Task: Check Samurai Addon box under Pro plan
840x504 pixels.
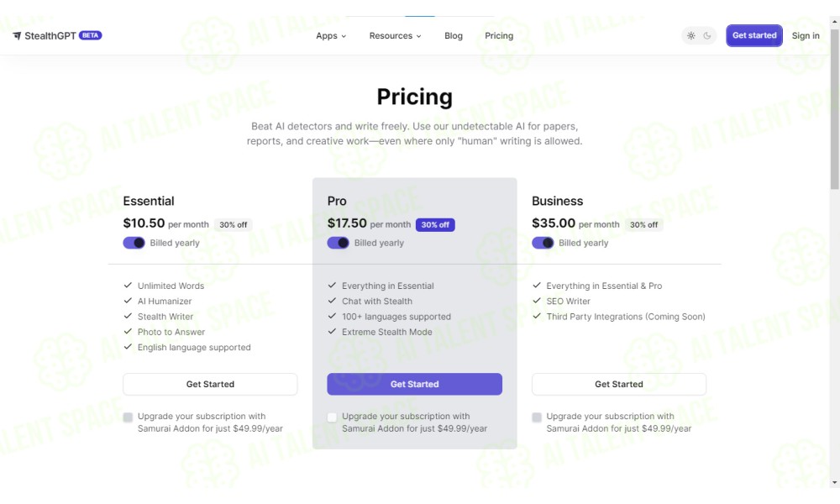Action: tap(333, 417)
